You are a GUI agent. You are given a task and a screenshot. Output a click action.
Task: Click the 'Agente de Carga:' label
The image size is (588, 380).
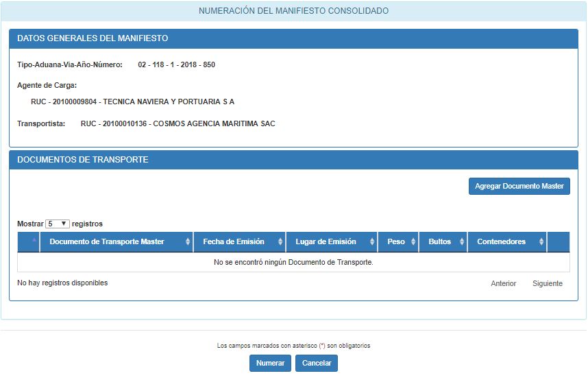click(47, 85)
